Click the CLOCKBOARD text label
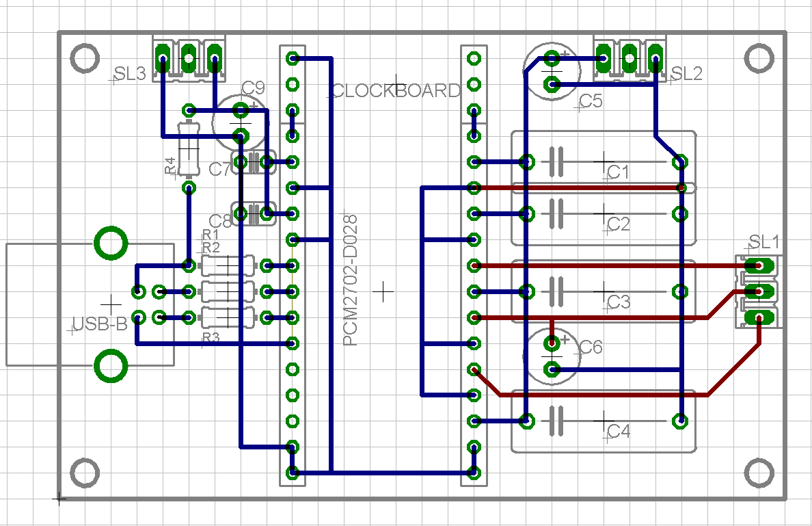812x526 pixels. click(395, 90)
